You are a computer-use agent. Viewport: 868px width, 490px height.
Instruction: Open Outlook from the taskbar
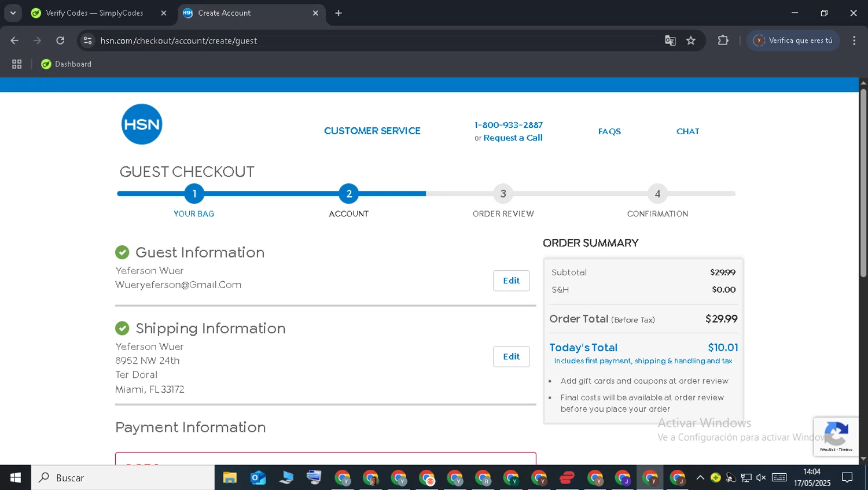pos(258,478)
